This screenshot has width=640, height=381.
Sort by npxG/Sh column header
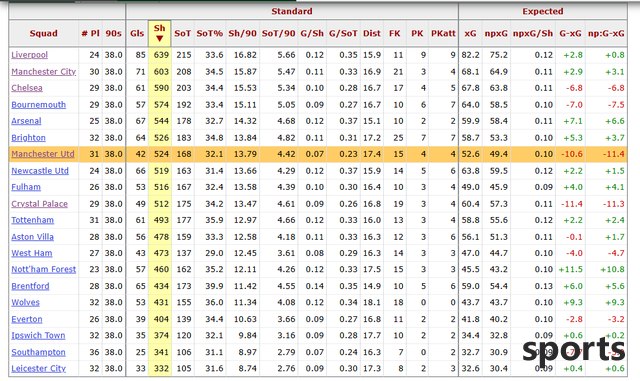pos(533,34)
